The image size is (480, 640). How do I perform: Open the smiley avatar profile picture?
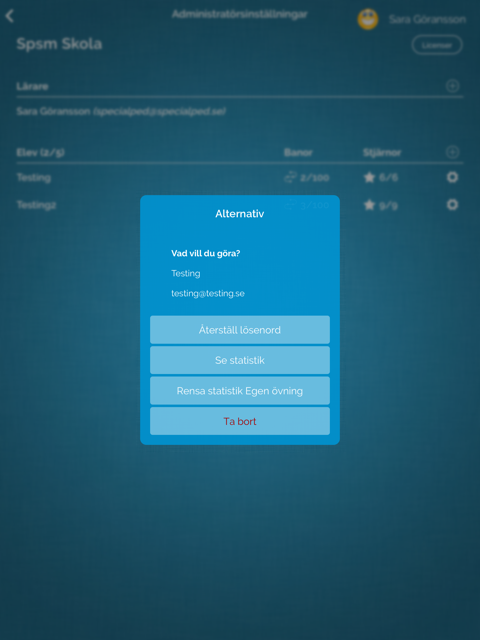click(x=368, y=19)
